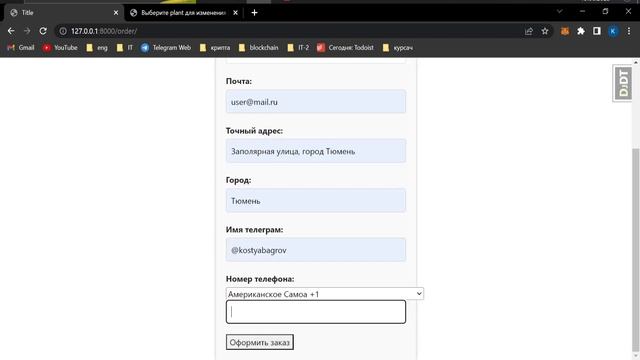Open the eng bookmarks folder
Viewport: 640px width, 360px height.
(x=97, y=48)
